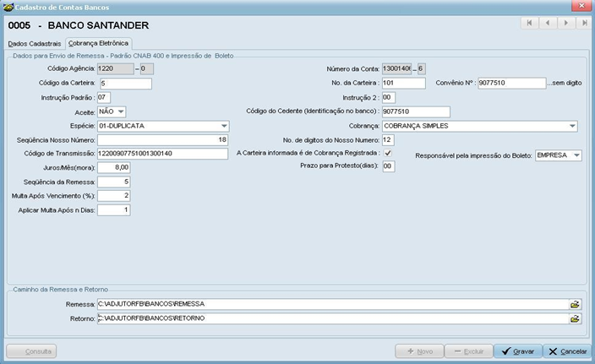Switch to Dados Cadastrais tab

tap(35, 44)
